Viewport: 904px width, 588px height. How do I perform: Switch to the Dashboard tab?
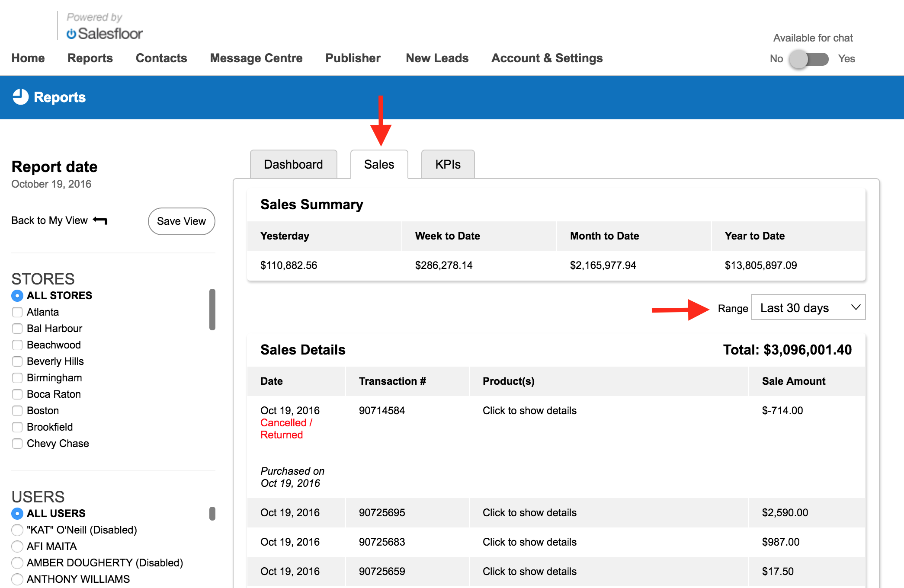click(293, 165)
